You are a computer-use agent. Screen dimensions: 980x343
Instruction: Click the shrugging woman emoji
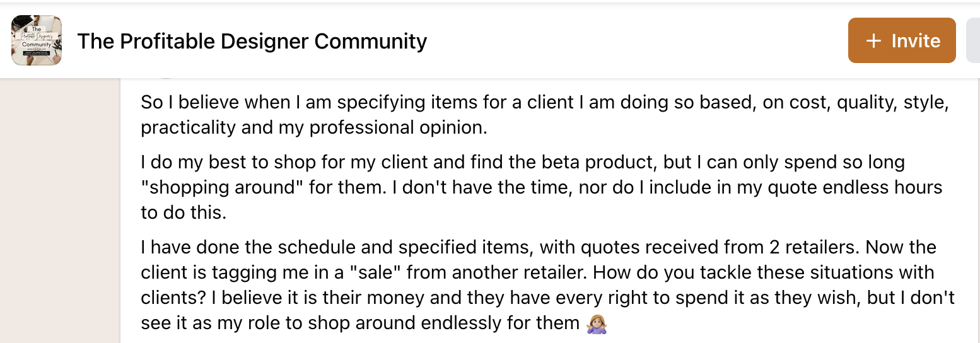pos(596,324)
